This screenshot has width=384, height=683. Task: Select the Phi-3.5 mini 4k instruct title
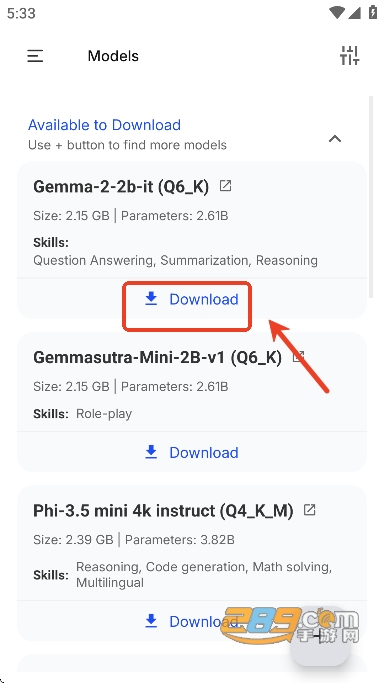163,511
